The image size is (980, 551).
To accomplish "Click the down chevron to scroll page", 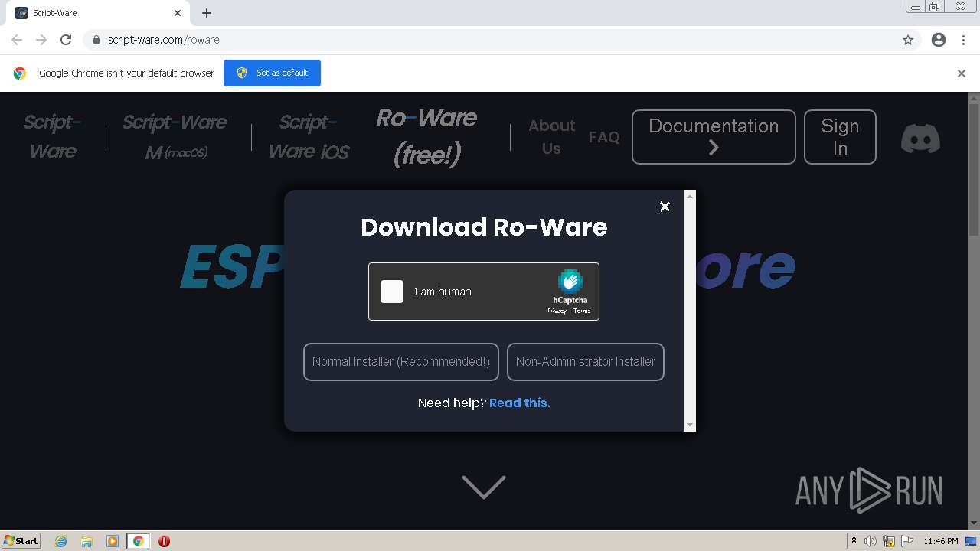I will (484, 487).
